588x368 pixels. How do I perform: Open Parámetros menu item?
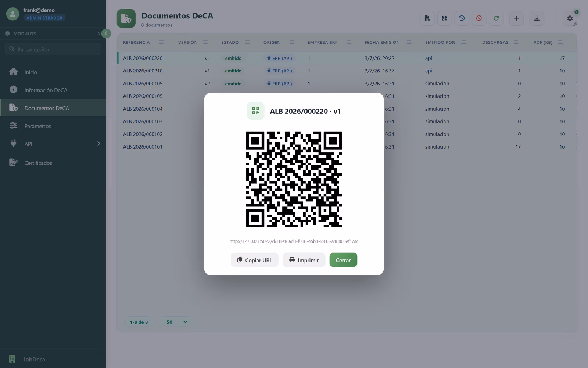[x=53, y=126]
